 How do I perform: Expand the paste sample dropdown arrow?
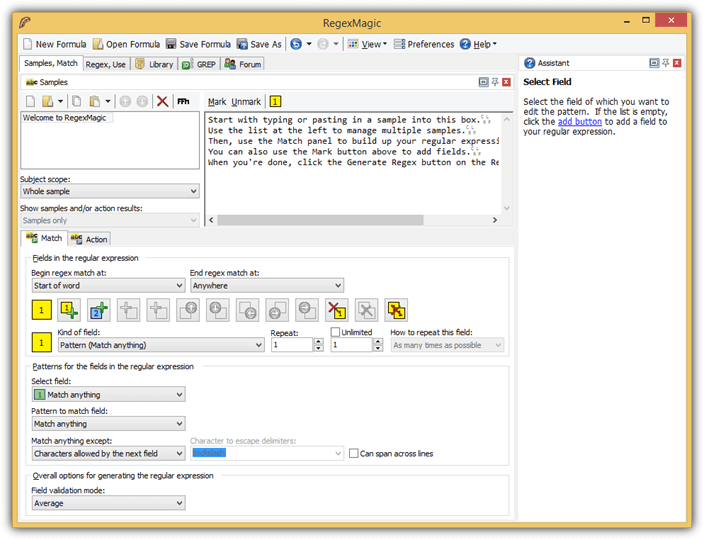coord(108,102)
